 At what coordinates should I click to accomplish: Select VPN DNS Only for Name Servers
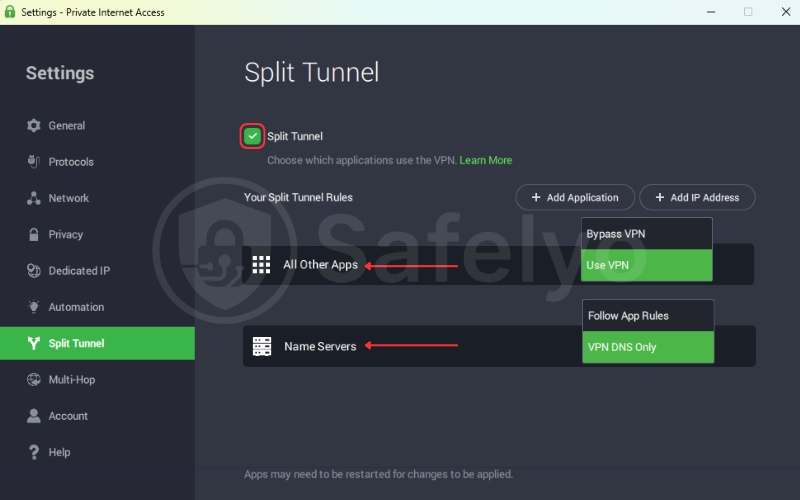pyautogui.click(x=648, y=347)
